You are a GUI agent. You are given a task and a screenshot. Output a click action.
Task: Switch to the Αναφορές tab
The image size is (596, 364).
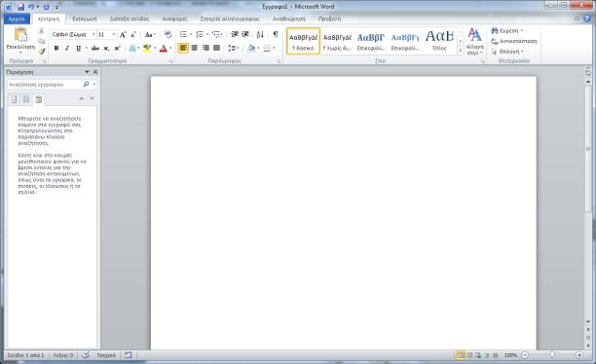[175, 18]
